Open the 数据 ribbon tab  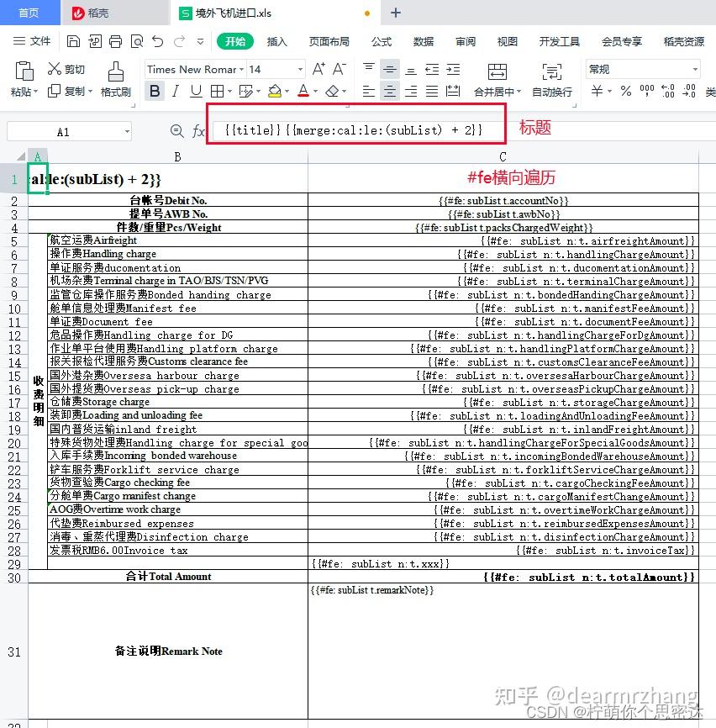tap(423, 41)
